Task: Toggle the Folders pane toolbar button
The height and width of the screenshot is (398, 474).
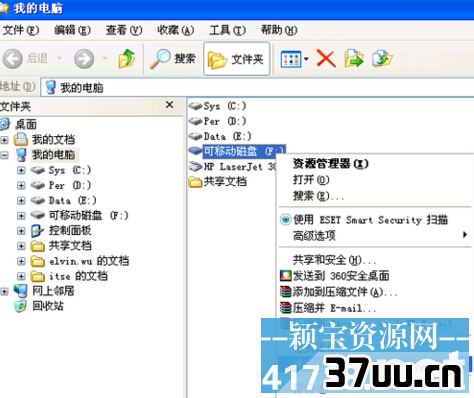Action: pyautogui.click(x=236, y=59)
